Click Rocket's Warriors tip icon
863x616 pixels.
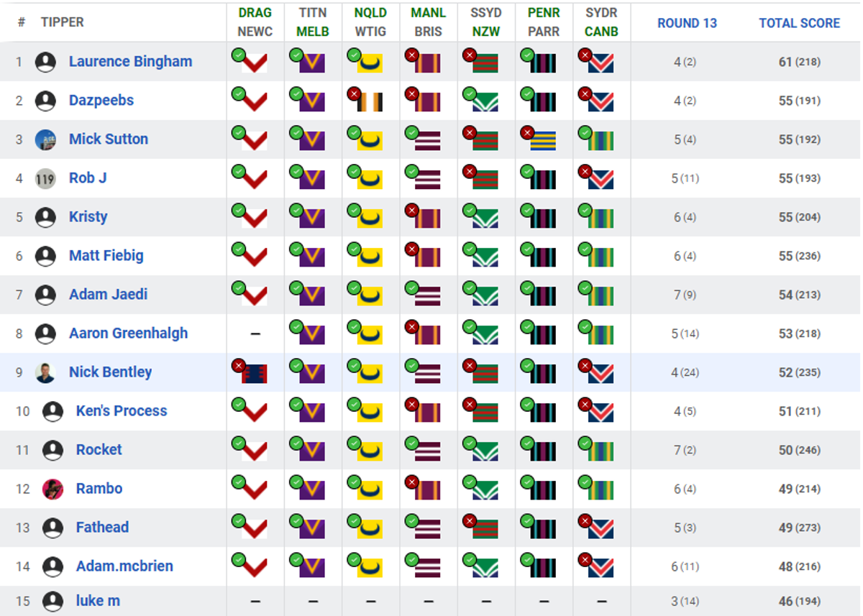pos(480,449)
